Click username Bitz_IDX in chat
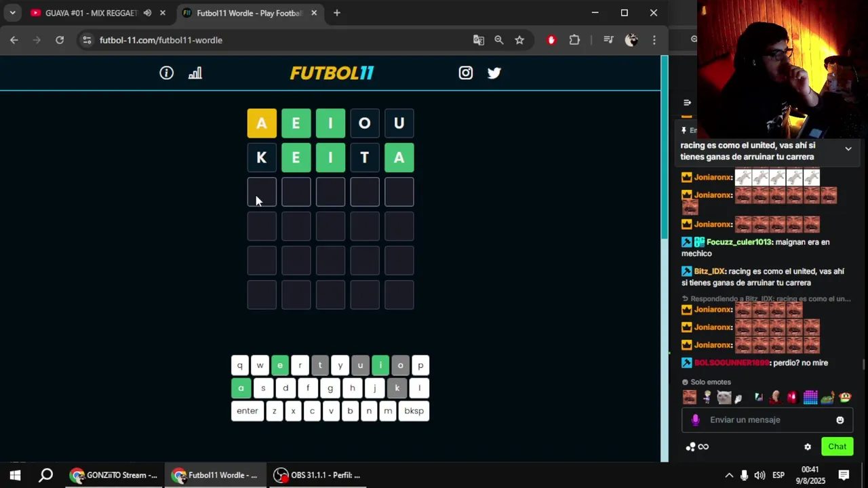868x488 pixels. click(x=709, y=271)
